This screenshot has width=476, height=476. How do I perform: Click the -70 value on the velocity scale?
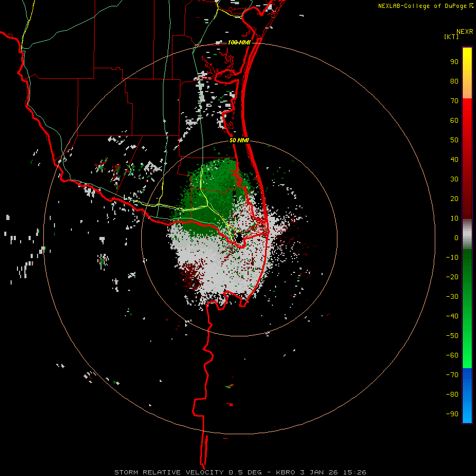pos(452,375)
